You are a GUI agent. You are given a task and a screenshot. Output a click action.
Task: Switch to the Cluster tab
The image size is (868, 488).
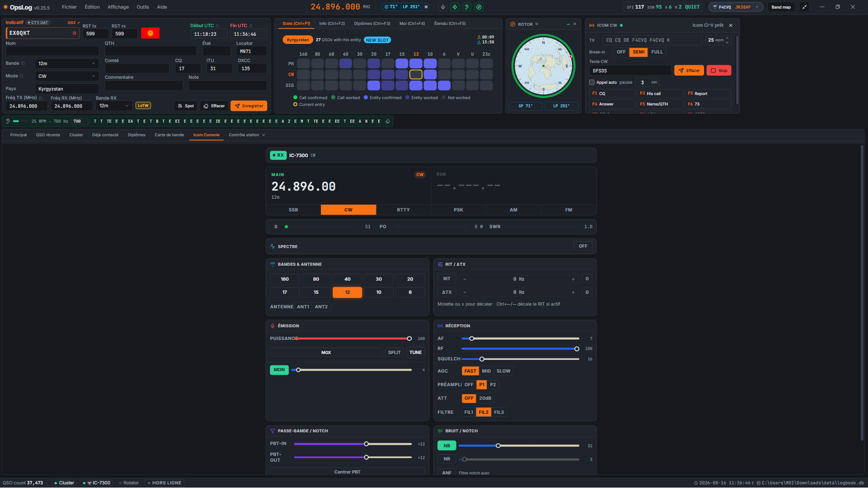(76, 135)
